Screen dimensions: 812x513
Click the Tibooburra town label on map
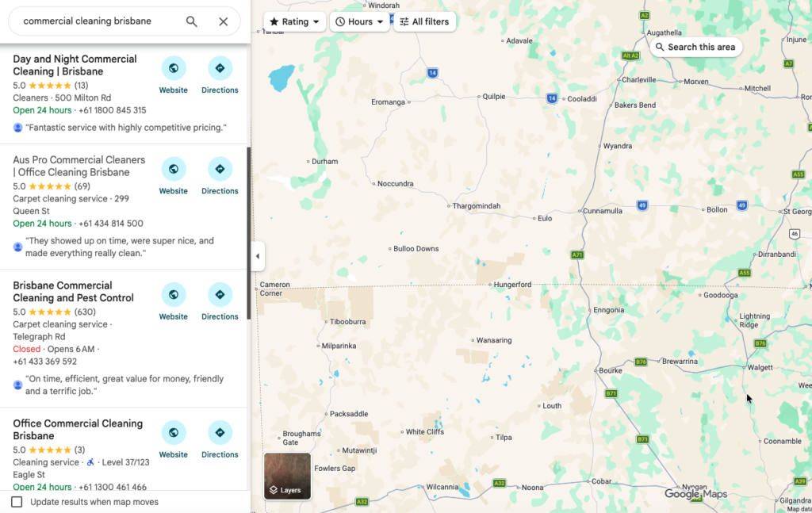[x=348, y=321]
